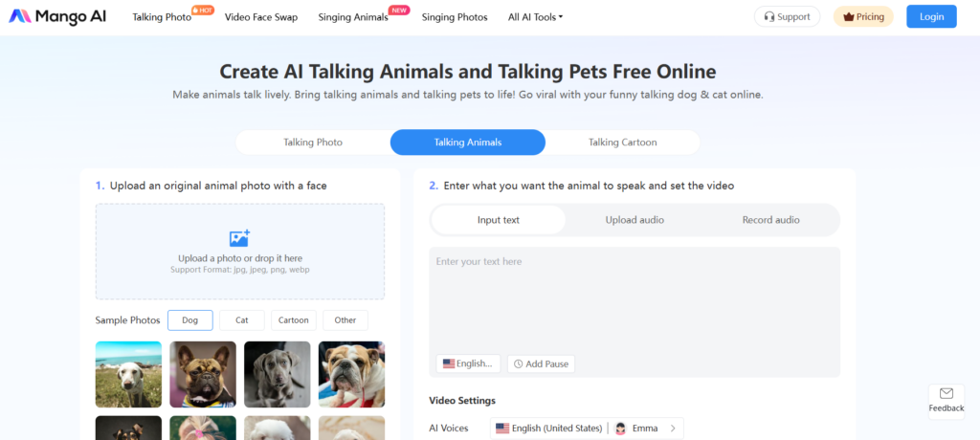The width and height of the screenshot is (980, 440).
Task: Click the upload photo image icon
Action: [x=240, y=238]
